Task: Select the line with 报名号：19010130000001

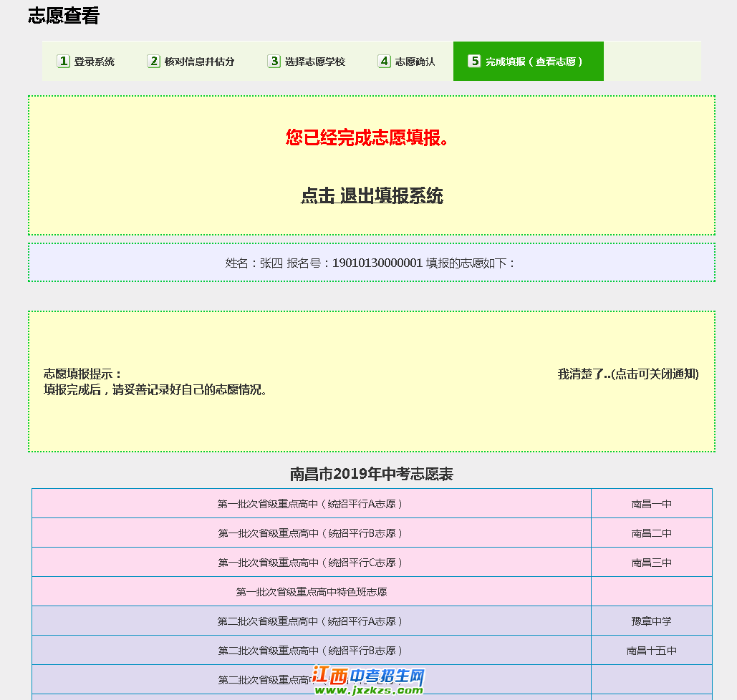Action: coord(370,263)
